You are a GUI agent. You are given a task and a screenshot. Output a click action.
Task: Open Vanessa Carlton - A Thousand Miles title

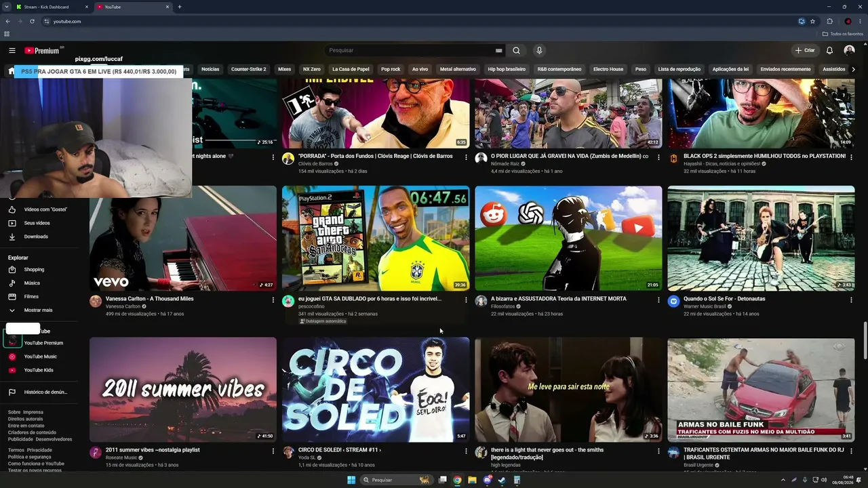click(x=150, y=299)
